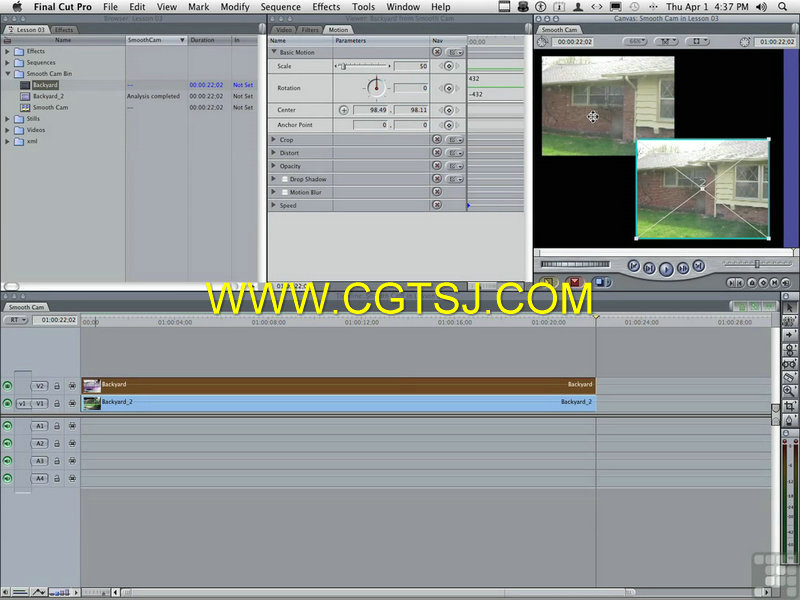
Task: Select the Slip tool in the Tool palette
Action: pos(789,364)
